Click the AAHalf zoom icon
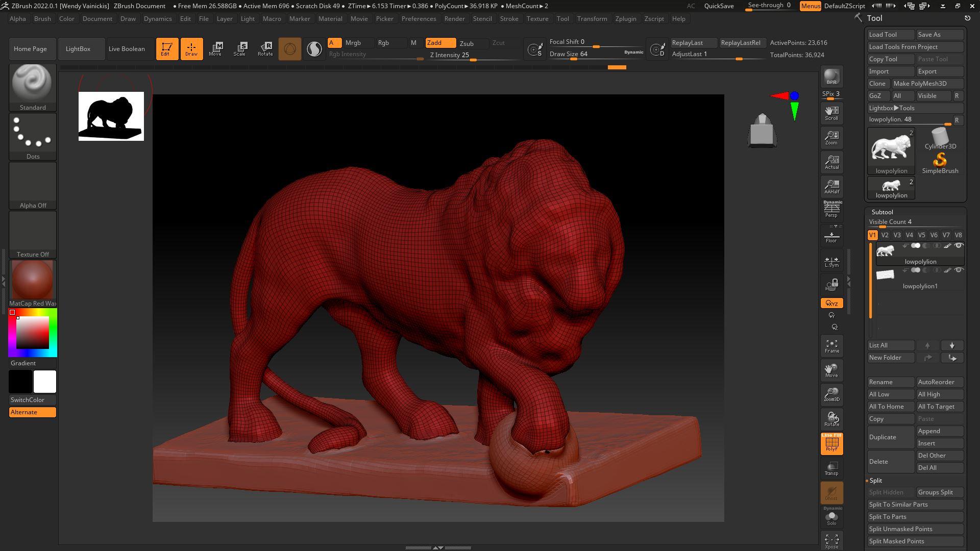Image resolution: width=980 pixels, height=551 pixels. pyautogui.click(x=831, y=187)
